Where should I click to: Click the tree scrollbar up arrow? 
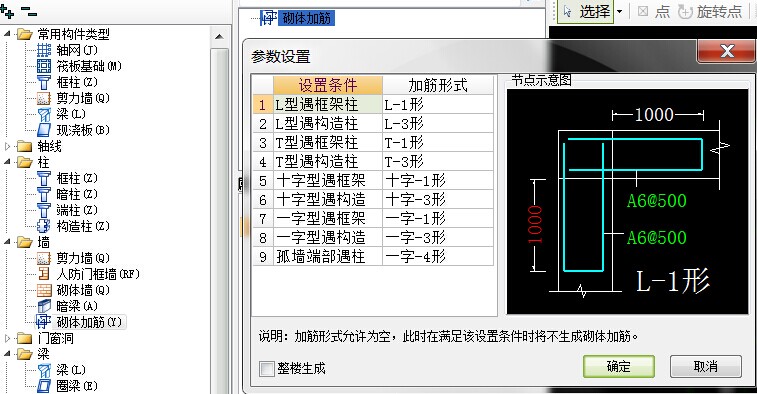[x=219, y=37]
